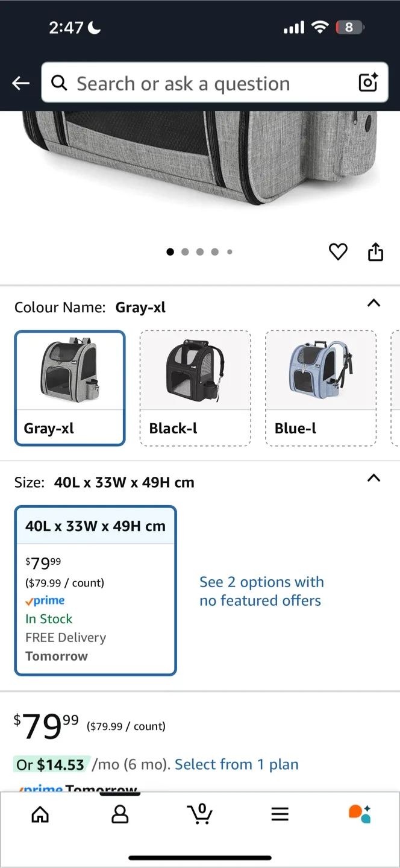Open the profile icon in bottom bar

click(120, 814)
